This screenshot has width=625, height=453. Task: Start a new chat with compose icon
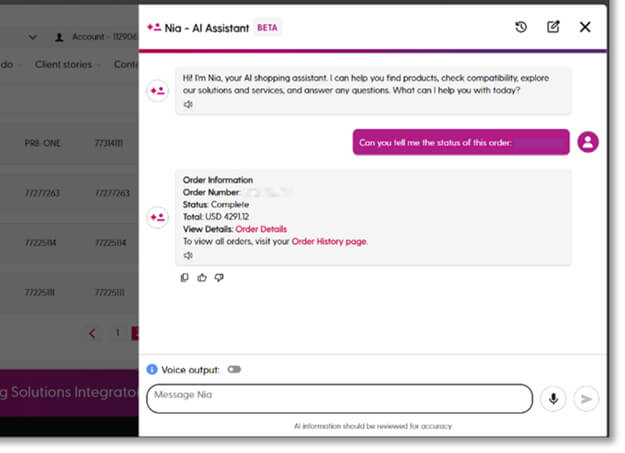click(553, 27)
